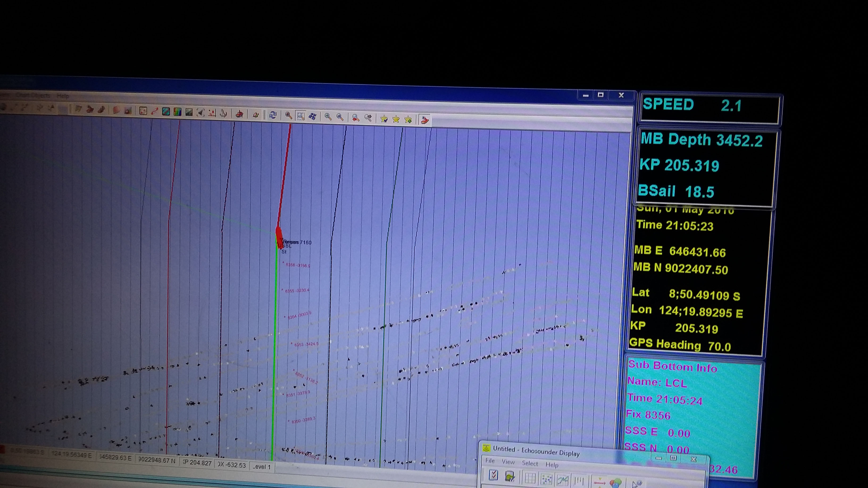Viewport: 868px width, 488px height.
Task: Click the refresh chart icon
Action: pyautogui.click(x=273, y=115)
